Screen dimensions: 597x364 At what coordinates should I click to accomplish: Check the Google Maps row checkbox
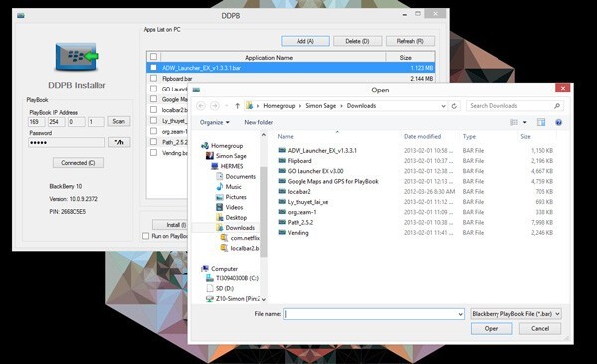pyautogui.click(x=153, y=99)
